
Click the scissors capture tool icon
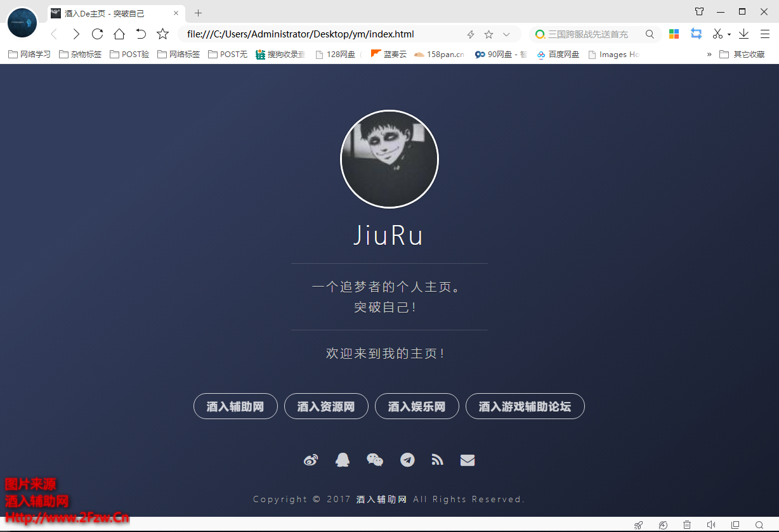[717, 34]
